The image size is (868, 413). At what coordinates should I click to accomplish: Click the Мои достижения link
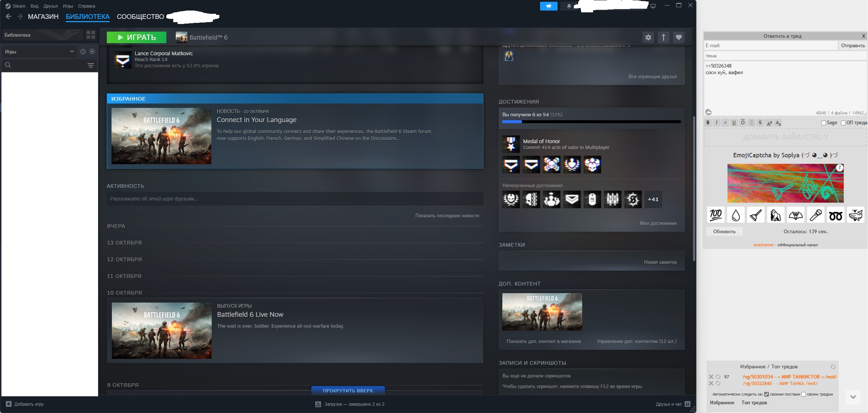(x=658, y=223)
